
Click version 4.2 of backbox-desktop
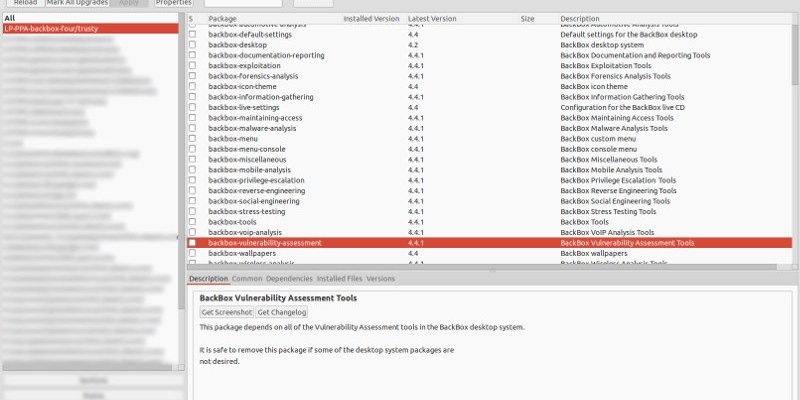pyautogui.click(x=413, y=45)
